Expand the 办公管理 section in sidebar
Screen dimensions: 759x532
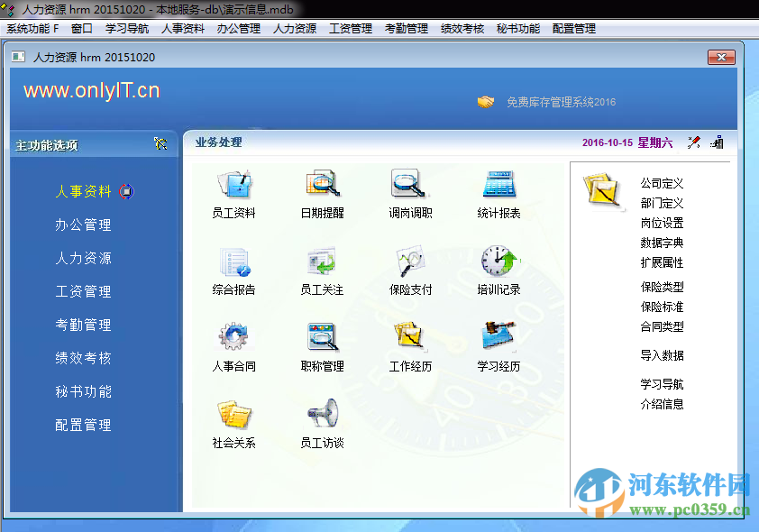(83, 225)
